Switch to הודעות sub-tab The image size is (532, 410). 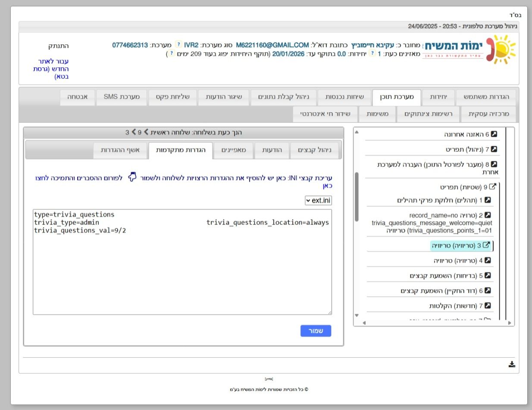coord(272,150)
